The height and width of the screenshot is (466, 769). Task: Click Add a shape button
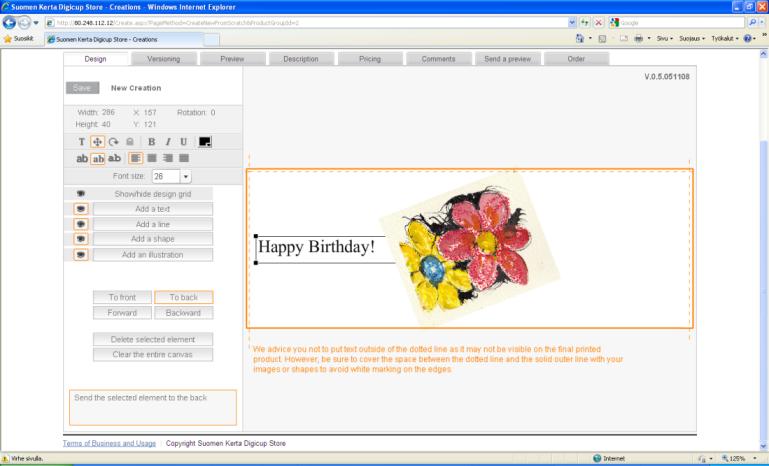click(x=153, y=239)
